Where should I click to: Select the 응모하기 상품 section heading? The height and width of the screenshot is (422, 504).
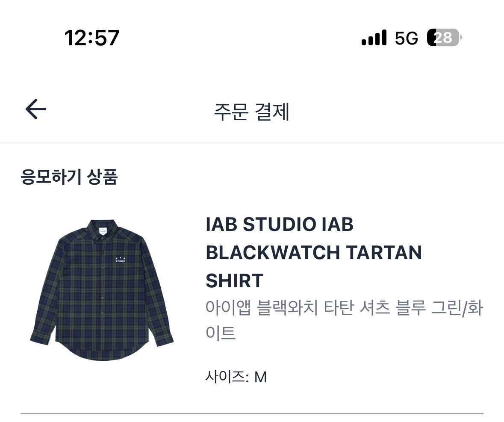click(x=69, y=177)
